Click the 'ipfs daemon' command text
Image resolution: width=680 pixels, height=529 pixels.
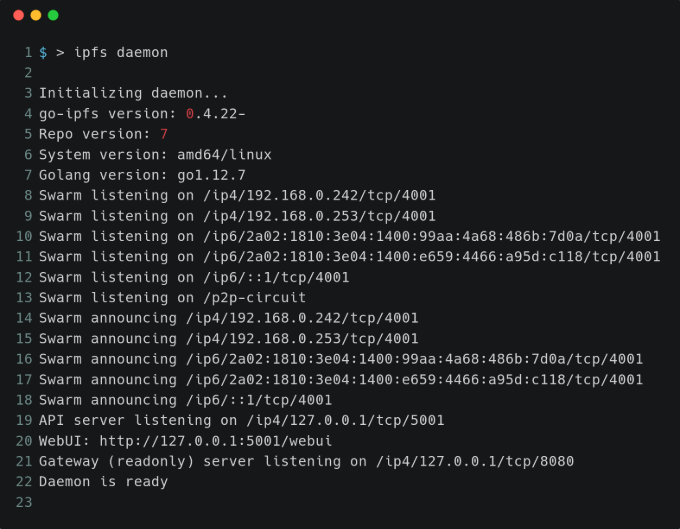coord(121,52)
